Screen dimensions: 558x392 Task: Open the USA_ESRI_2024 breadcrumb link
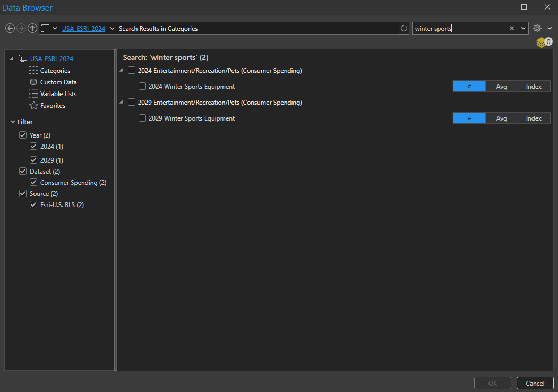point(83,28)
